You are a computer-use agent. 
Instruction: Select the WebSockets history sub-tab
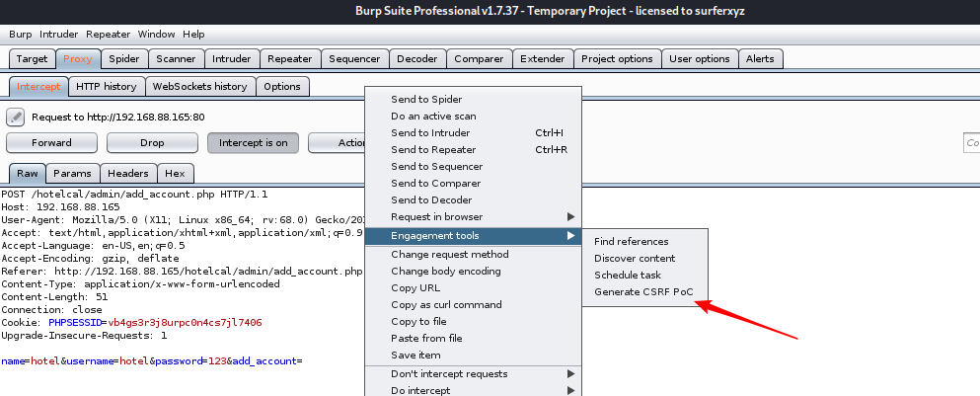[x=200, y=86]
